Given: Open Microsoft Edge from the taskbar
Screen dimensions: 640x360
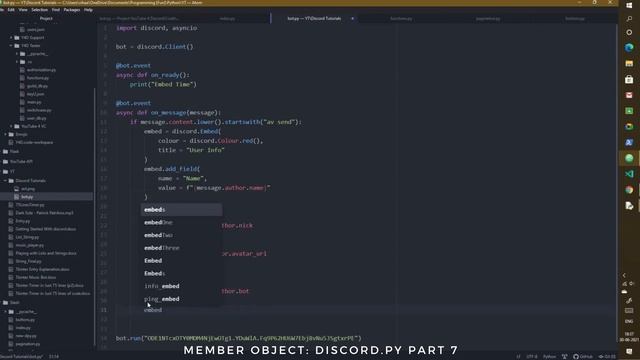Looking at the screenshot, I should click(x=629, y=48).
